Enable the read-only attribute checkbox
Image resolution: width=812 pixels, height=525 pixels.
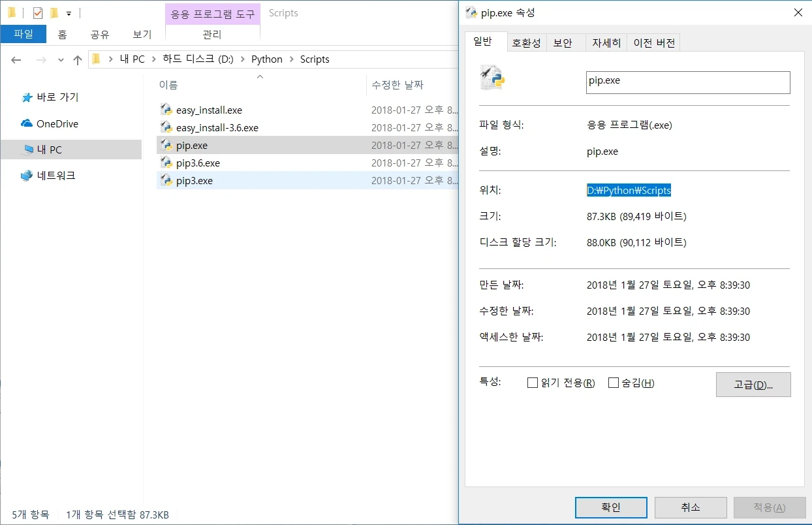pyautogui.click(x=532, y=383)
